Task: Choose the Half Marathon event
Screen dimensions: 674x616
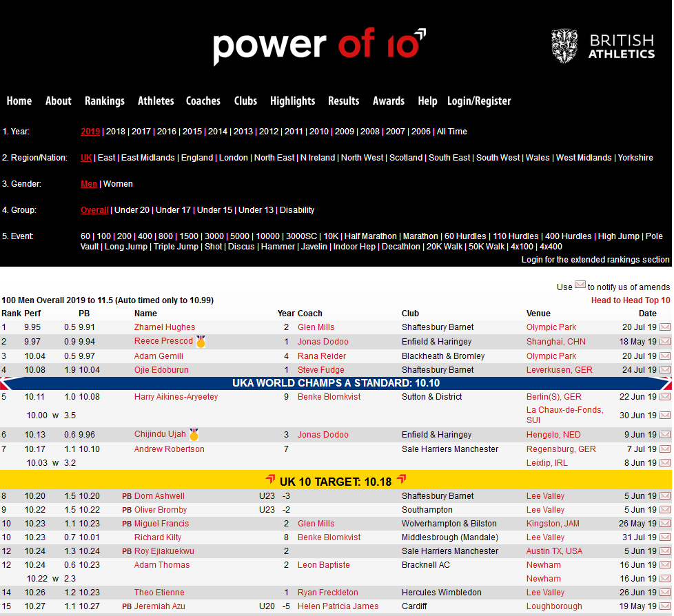Action: pos(371,236)
